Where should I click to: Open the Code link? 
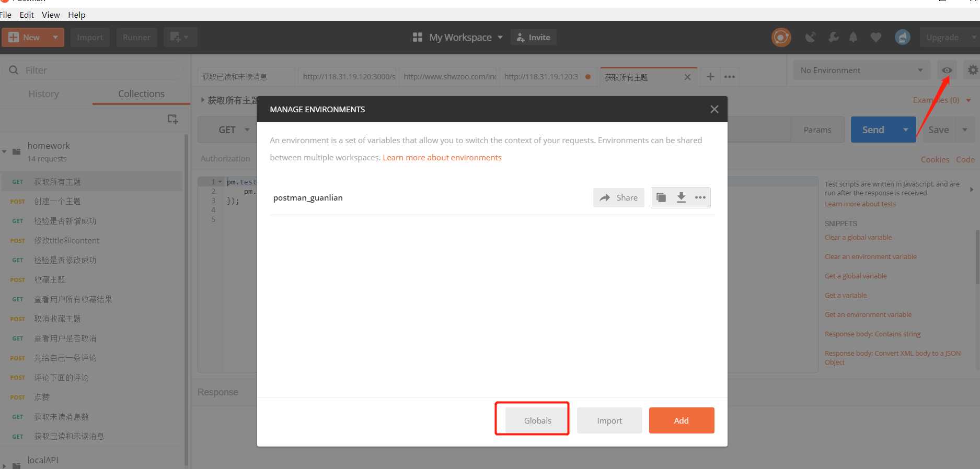point(965,159)
